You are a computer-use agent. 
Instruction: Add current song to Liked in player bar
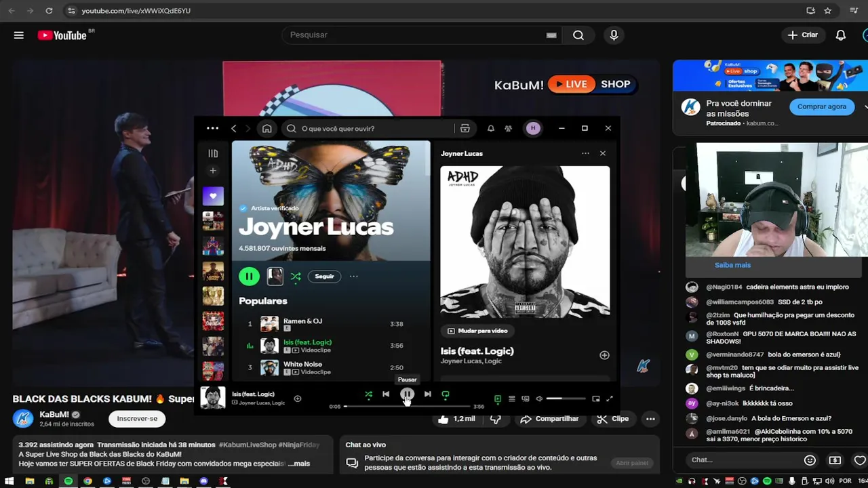[x=298, y=399]
